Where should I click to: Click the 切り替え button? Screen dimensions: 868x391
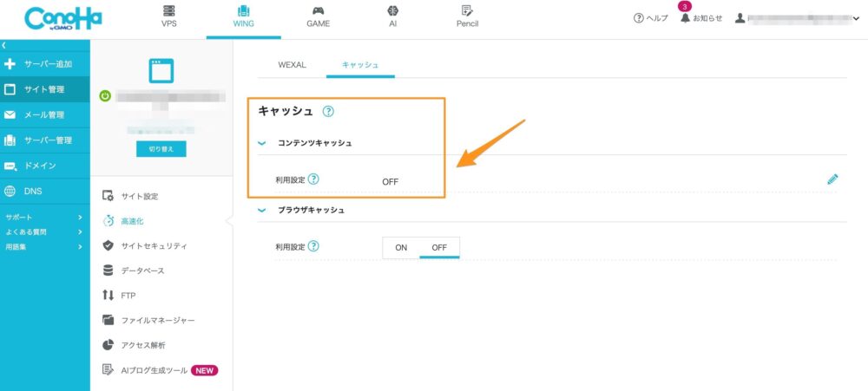(x=161, y=149)
